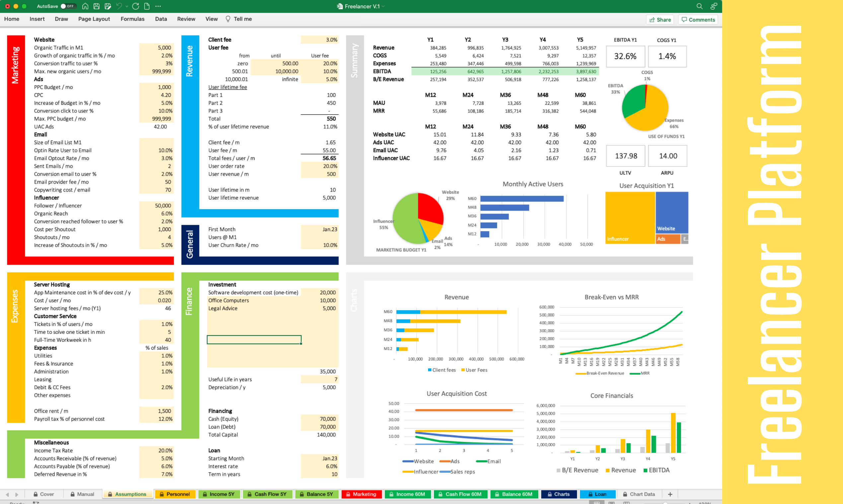Click the Save As pencil-disk icon
The width and height of the screenshot is (843, 504).
(x=108, y=6)
